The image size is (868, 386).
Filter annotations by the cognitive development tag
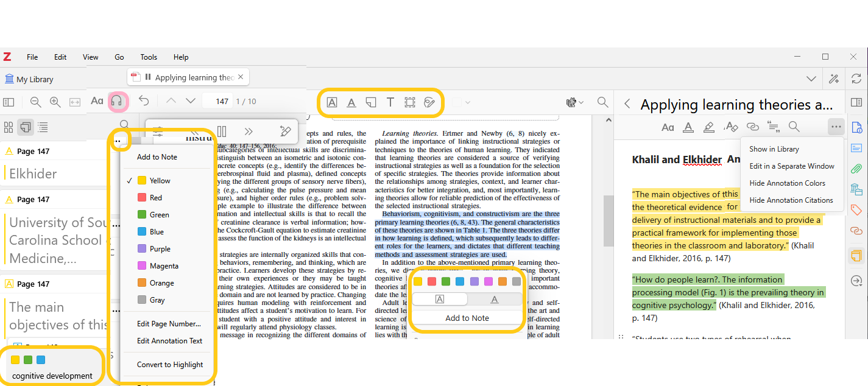click(52, 376)
